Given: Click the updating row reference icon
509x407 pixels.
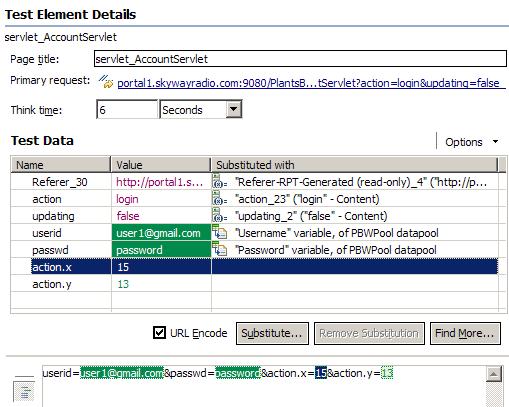Looking at the screenshot, I should (x=219, y=215).
